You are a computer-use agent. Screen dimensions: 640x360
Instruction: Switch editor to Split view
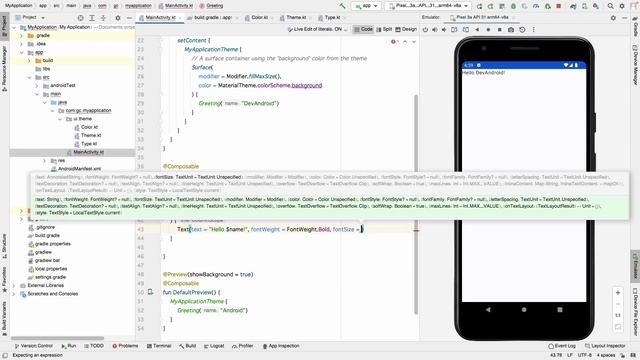point(384,29)
